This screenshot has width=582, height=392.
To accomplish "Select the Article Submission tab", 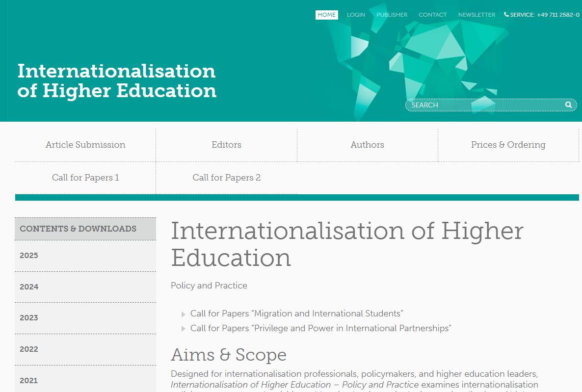I will pos(85,145).
